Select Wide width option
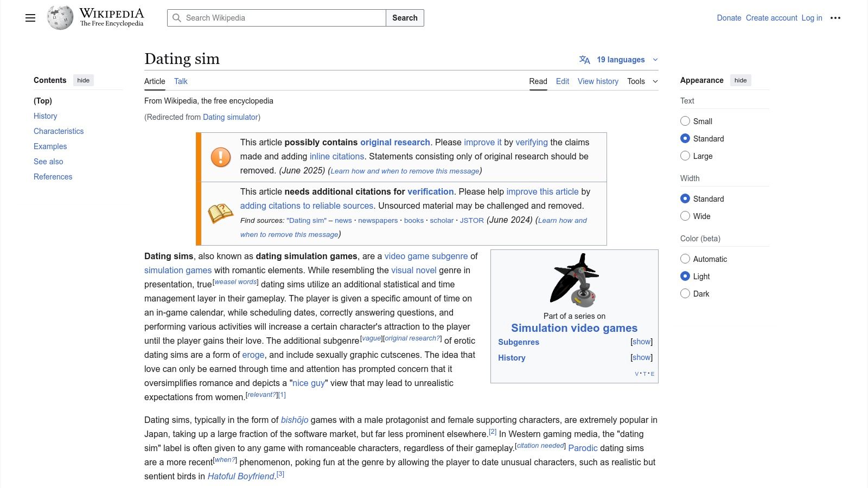The height and width of the screenshot is (488, 868). (685, 216)
